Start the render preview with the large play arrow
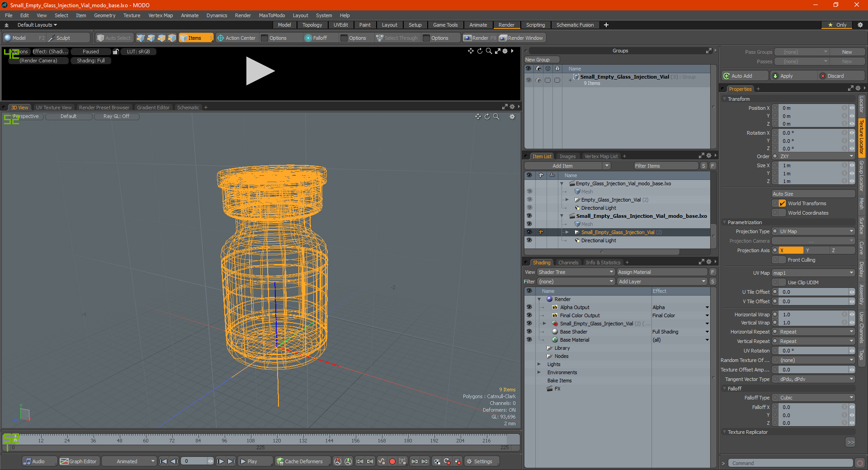The width and height of the screenshot is (868, 470). tap(260, 71)
